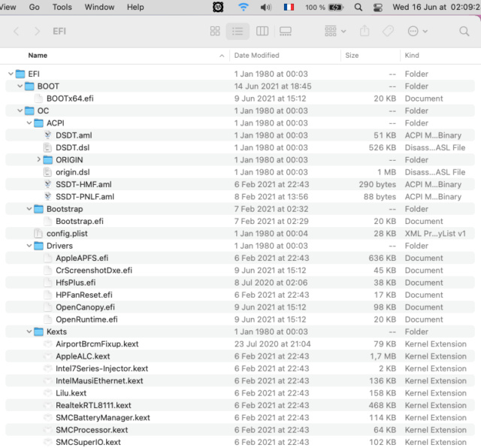481x448 pixels.
Task: Select the Intel7Series-Injector.kext file
Action: tap(102, 368)
